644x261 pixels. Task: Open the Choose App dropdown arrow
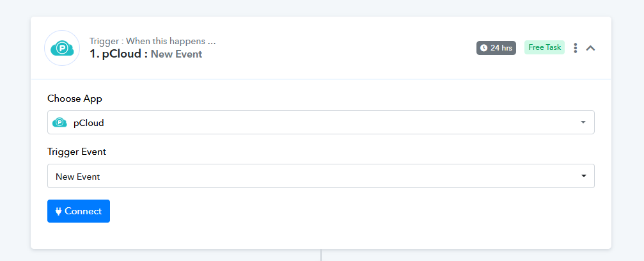tap(583, 122)
